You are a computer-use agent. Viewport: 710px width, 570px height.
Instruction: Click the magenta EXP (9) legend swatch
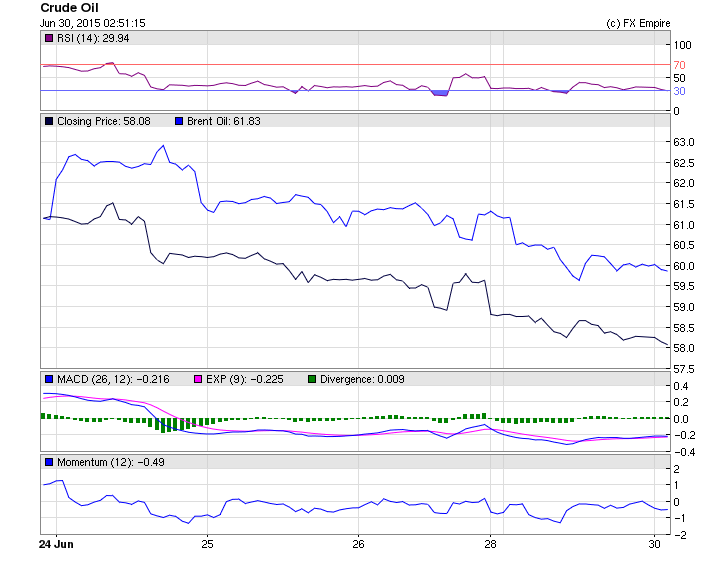pyautogui.click(x=198, y=379)
